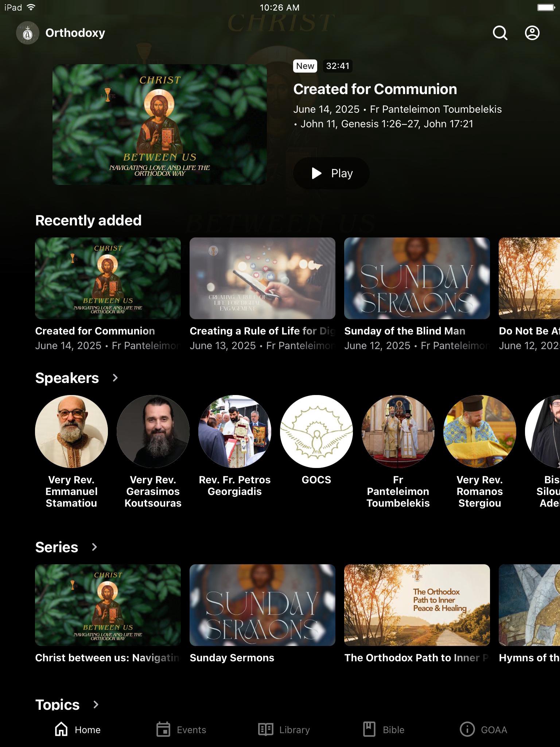Tap the GOAA info icon

(x=467, y=729)
